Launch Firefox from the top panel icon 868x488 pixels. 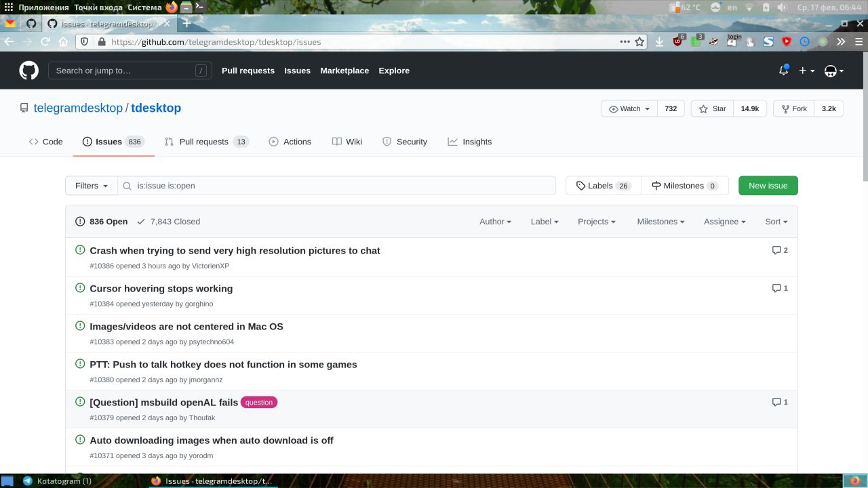[x=172, y=7]
